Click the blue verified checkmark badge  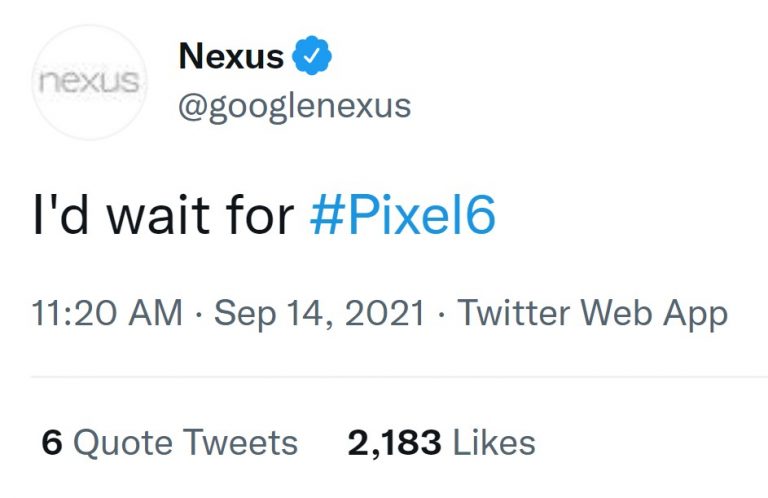pos(313,58)
